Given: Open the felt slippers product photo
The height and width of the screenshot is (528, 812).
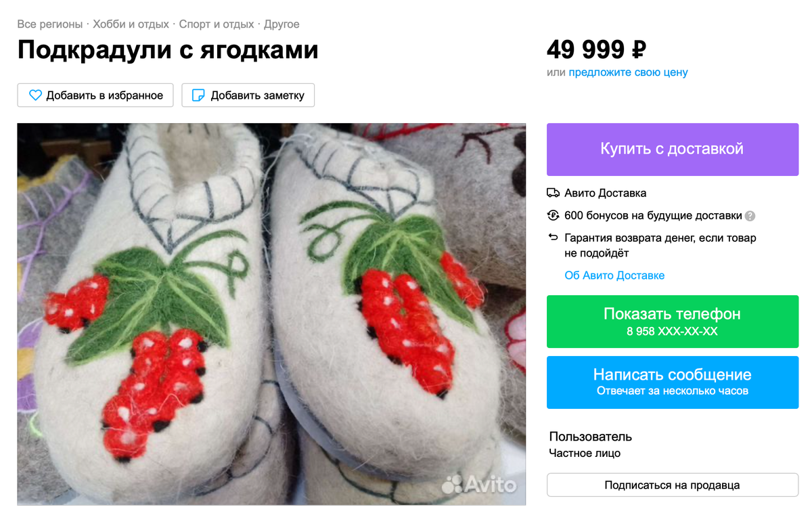Looking at the screenshot, I should tap(271, 314).
